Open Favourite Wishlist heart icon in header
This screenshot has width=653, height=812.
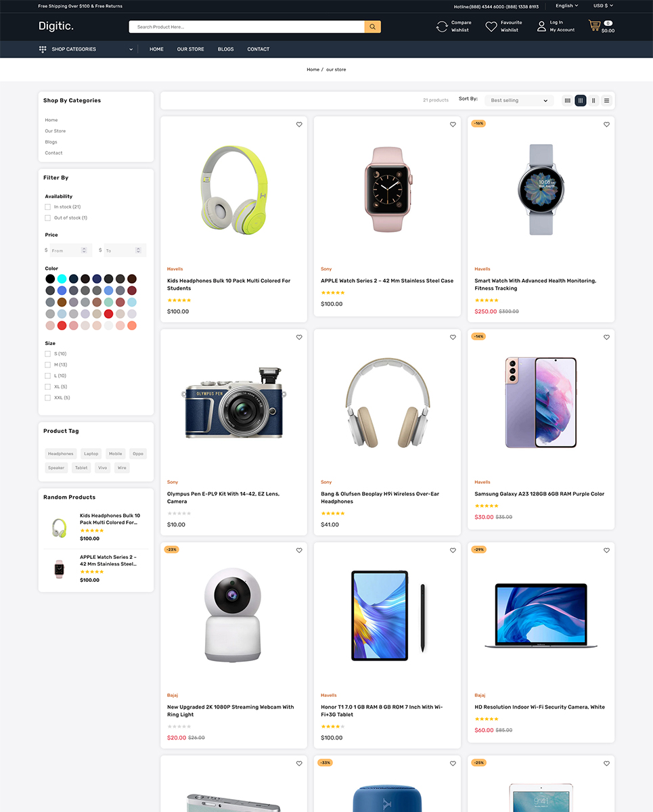click(x=491, y=26)
